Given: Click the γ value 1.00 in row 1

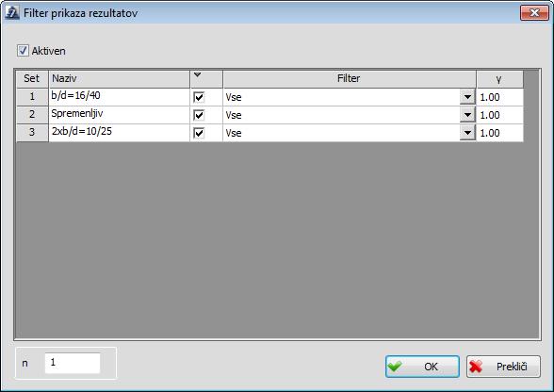Looking at the screenshot, I should pyautogui.click(x=499, y=97).
